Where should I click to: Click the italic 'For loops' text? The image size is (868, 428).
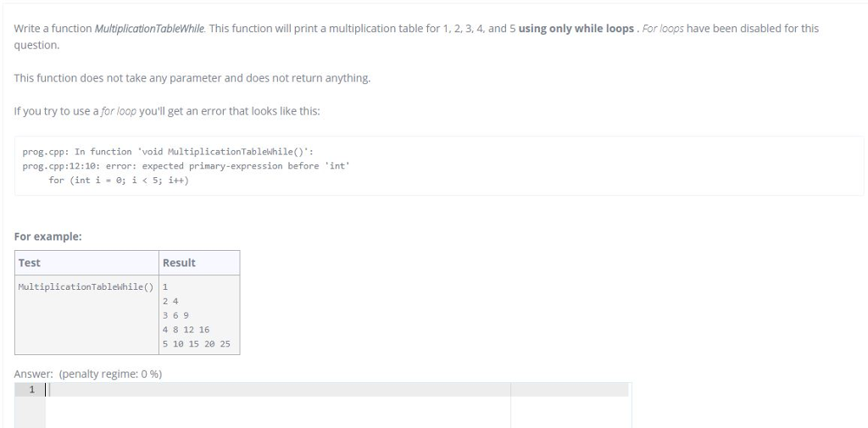tap(663, 29)
